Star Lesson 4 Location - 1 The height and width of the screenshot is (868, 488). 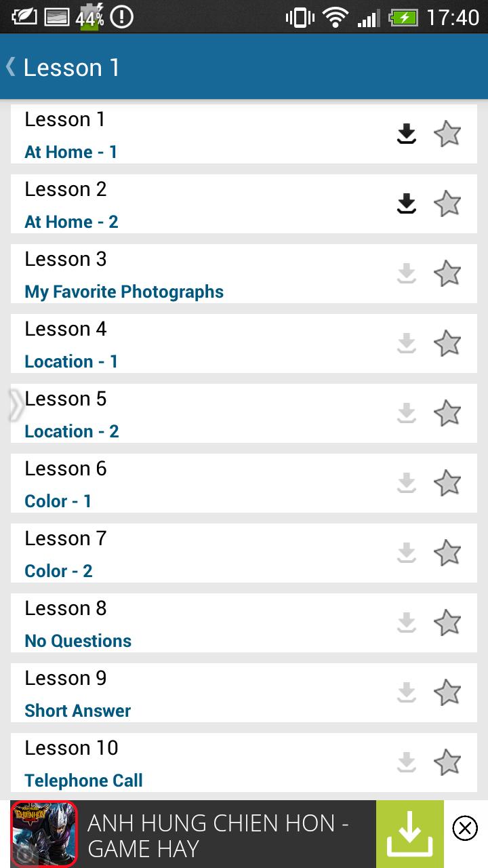447,344
